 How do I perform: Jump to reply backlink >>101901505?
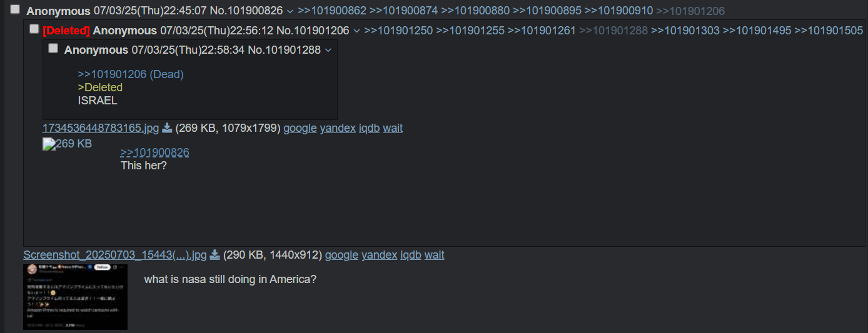(x=828, y=31)
